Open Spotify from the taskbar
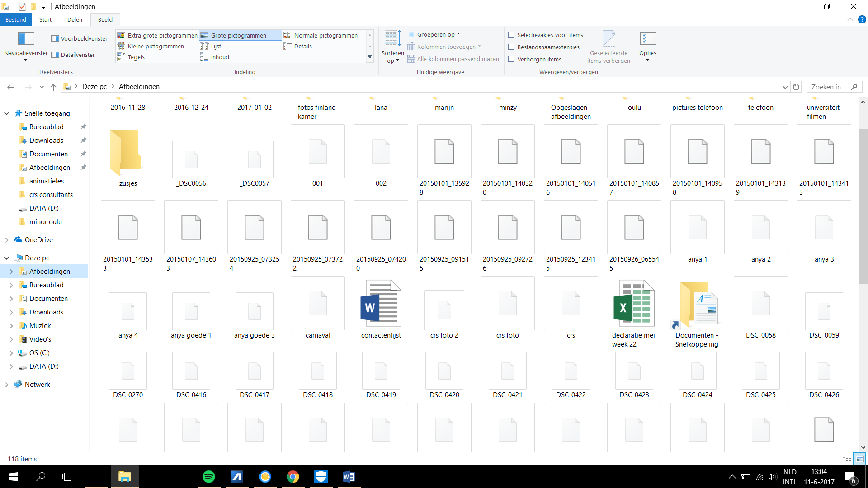Screen dimensions: 868x488 click(209, 477)
